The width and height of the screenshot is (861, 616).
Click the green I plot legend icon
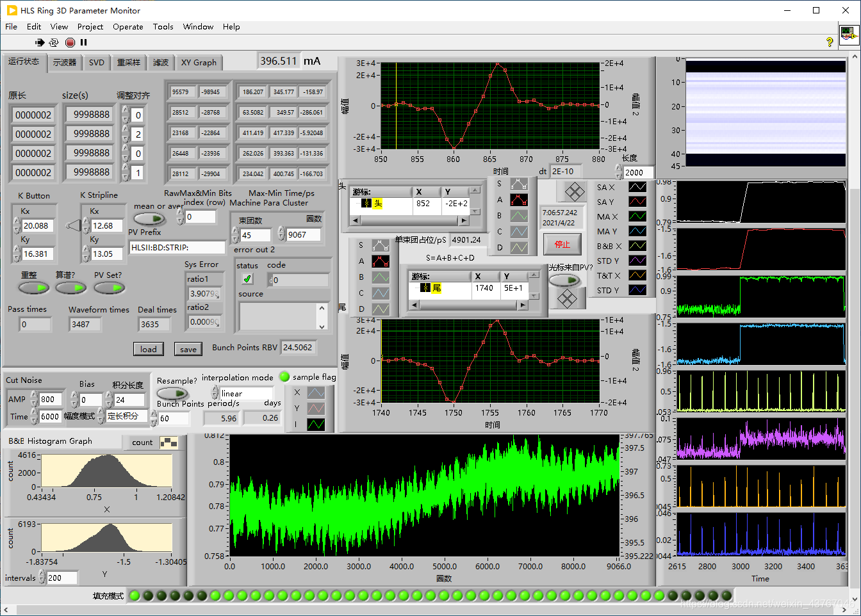pyautogui.click(x=316, y=424)
